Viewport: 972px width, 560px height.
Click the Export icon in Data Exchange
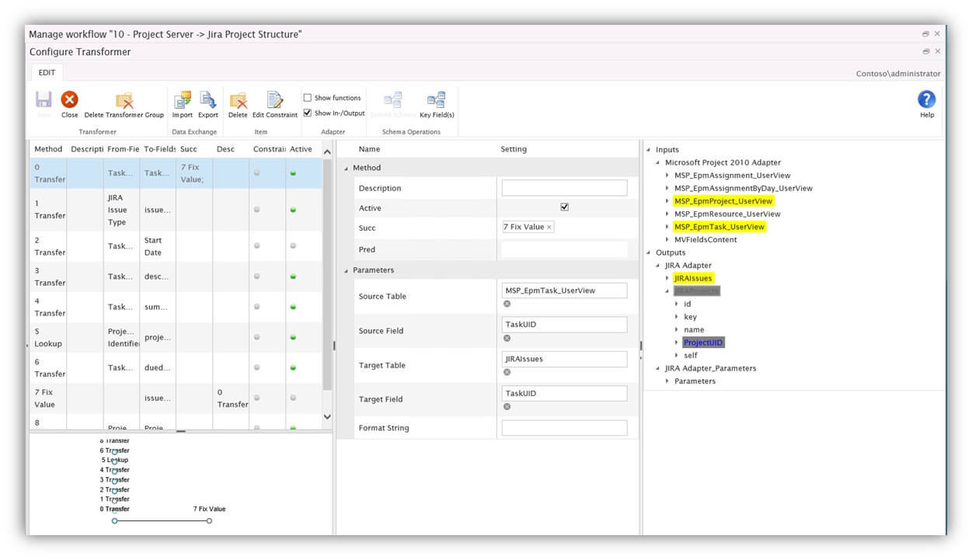coord(208,100)
